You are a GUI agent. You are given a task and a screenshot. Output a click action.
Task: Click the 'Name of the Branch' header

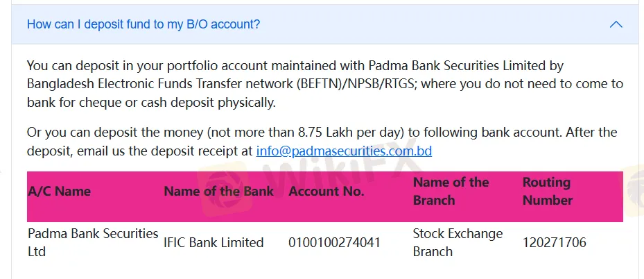pyautogui.click(x=451, y=192)
